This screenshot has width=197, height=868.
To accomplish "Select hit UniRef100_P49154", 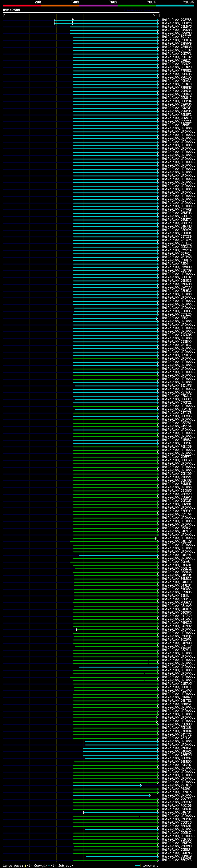I will coord(177,426).
